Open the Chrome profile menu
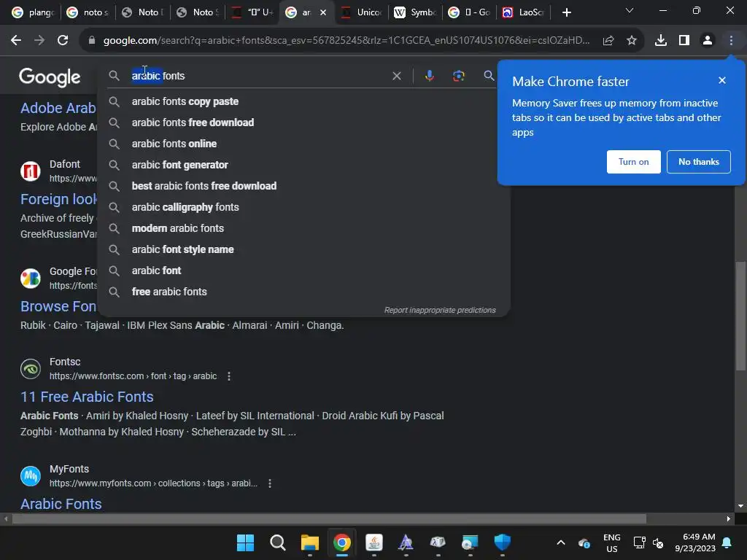747x560 pixels. (708, 41)
